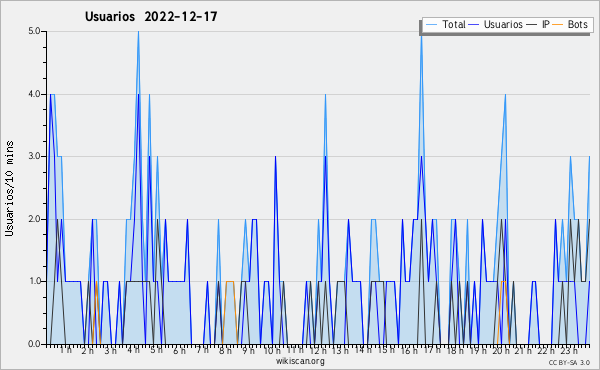Click the '8 h' x-axis label
Image resolution: width=600 pixels, height=370 pixels.
click(x=225, y=350)
